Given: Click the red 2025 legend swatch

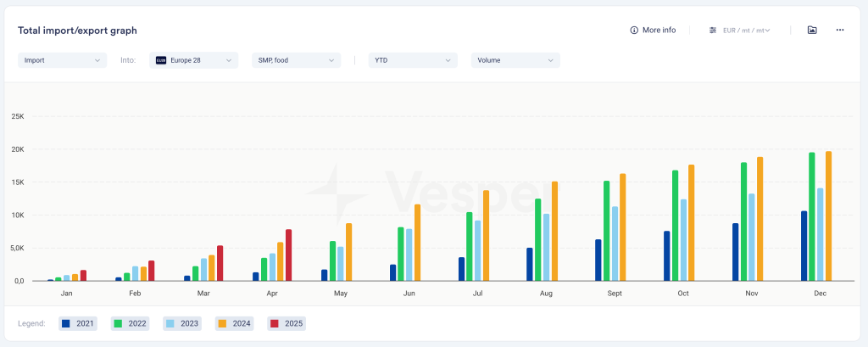Looking at the screenshot, I should coord(274,324).
